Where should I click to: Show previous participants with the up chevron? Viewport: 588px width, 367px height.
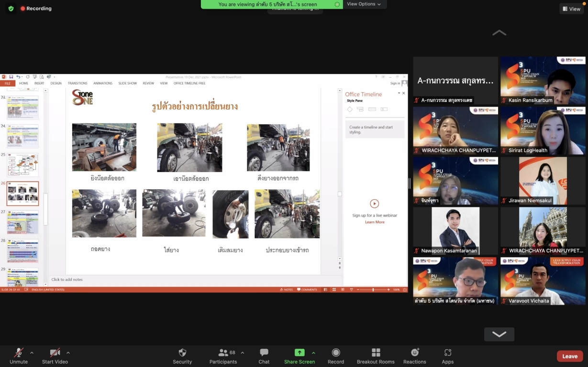tap(499, 32)
